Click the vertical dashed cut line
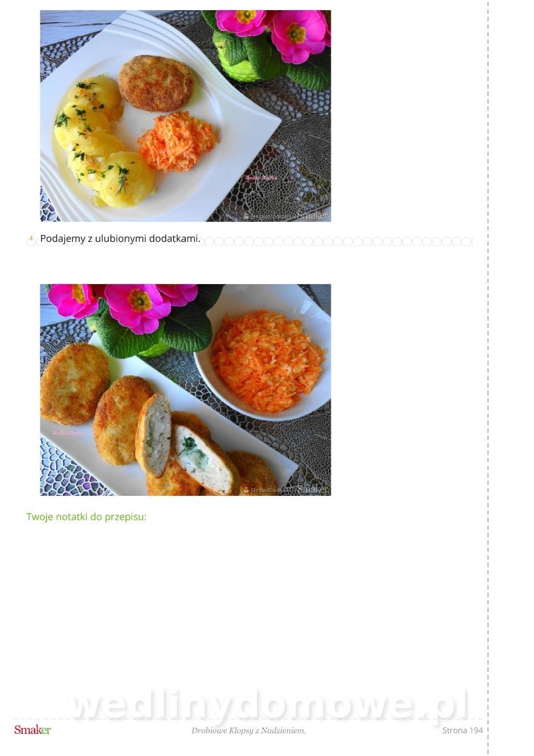This screenshot has height=756, width=534. click(488, 378)
